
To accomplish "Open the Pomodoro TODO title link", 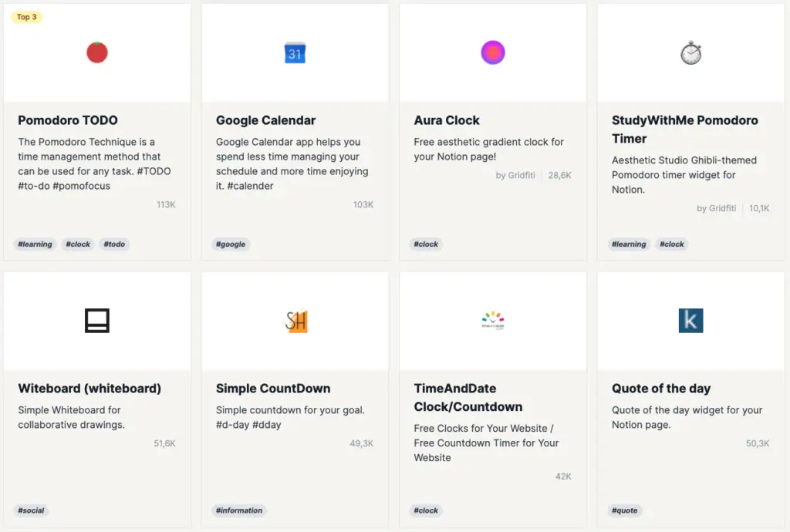I will (x=68, y=120).
